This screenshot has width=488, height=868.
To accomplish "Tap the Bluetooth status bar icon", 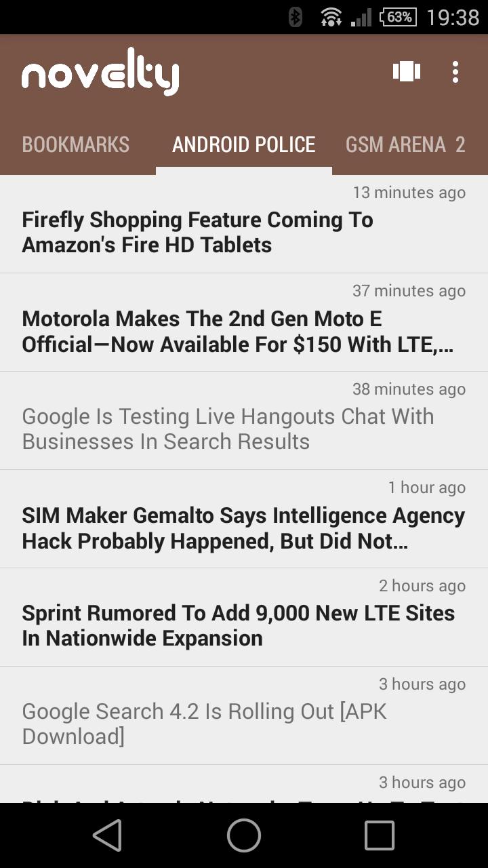I will tap(296, 17).
